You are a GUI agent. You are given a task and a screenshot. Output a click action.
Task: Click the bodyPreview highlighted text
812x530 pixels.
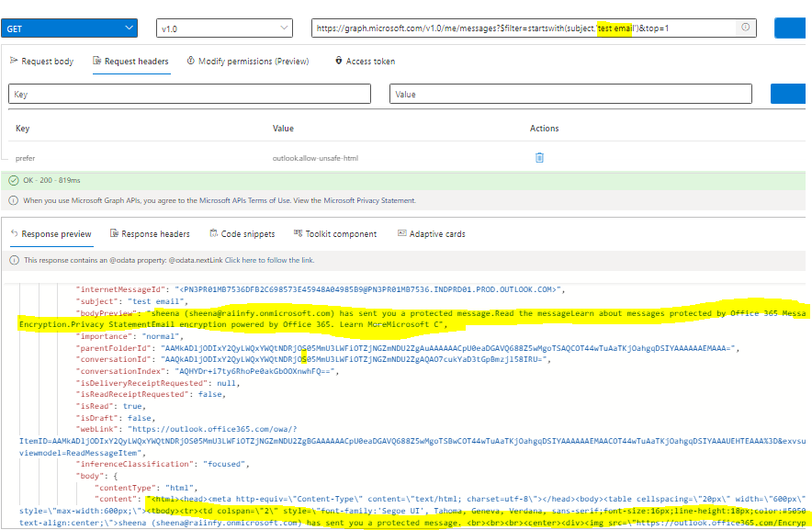click(x=412, y=319)
